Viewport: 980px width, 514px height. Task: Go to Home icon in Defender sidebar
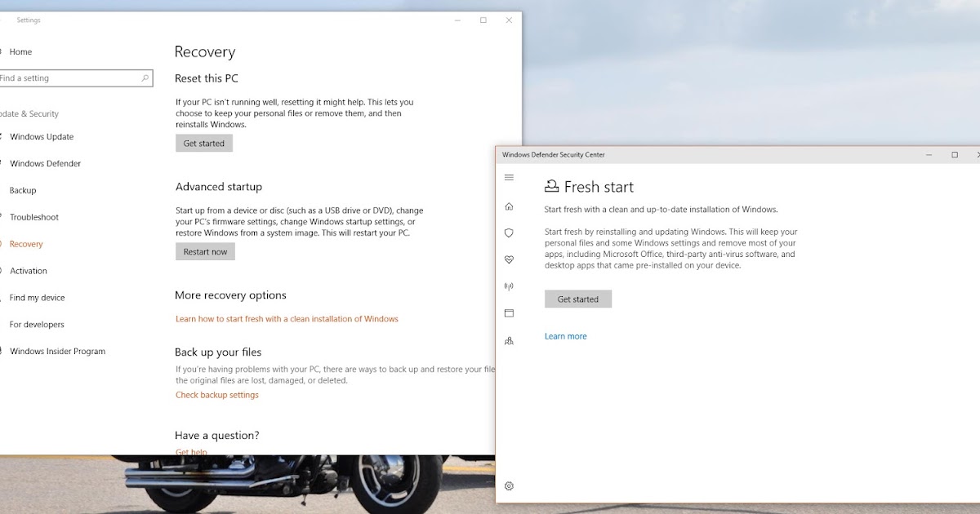click(x=509, y=206)
